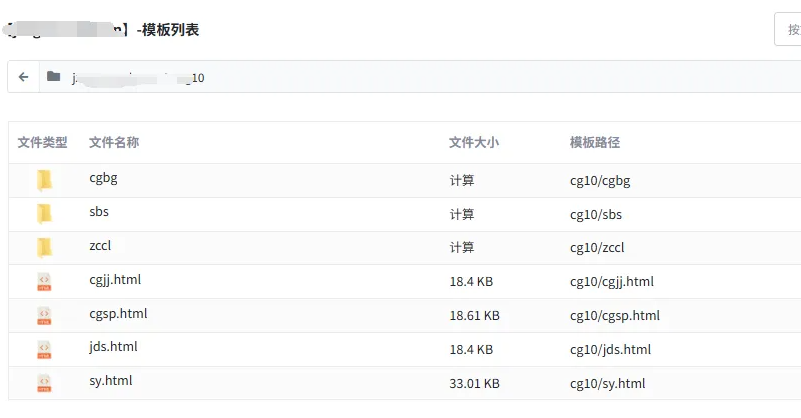This screenshot has height=418, width=801.
Task: Click the jds.html file icon
Action: tap(44, 349)
